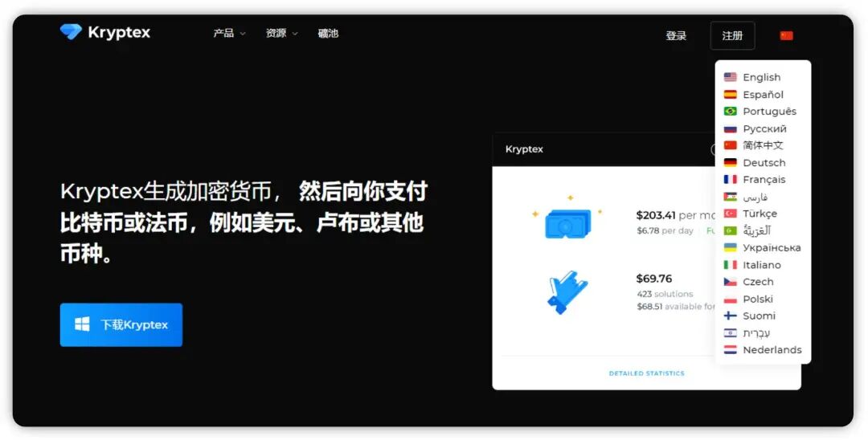
Task: Choose Polski from language list
Action: coord(758,299)
